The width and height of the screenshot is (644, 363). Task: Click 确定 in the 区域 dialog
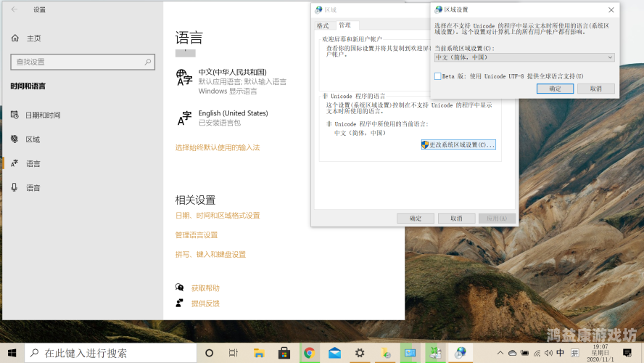point(416,219)
